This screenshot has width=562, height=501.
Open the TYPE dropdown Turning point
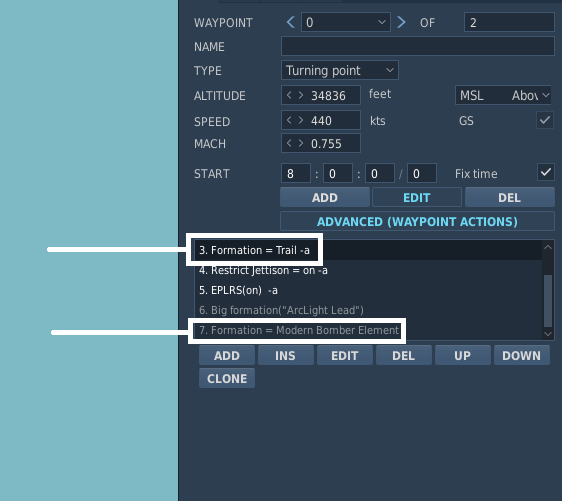339,70
